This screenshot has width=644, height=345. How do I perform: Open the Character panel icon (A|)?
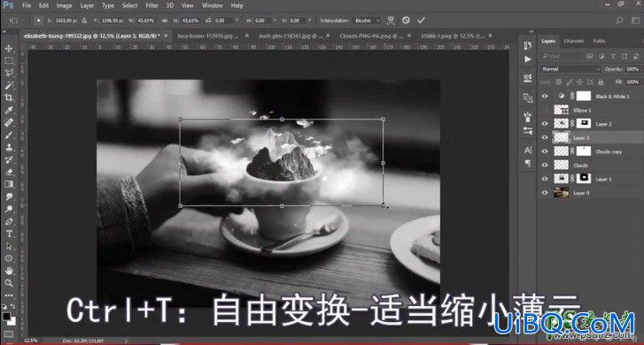(528, 150)
